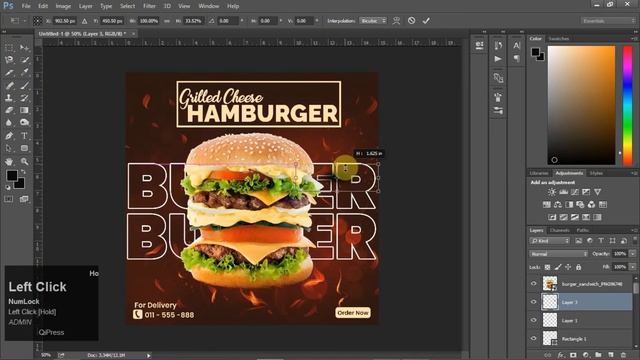640x360 pixels.
Task: Add a Vibrance adjustment
Action: (598, 192)
